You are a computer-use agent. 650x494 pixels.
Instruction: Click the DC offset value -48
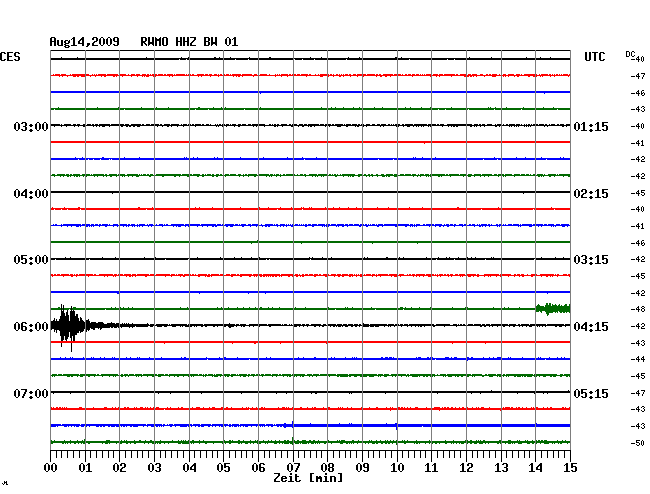click(638, 309)
